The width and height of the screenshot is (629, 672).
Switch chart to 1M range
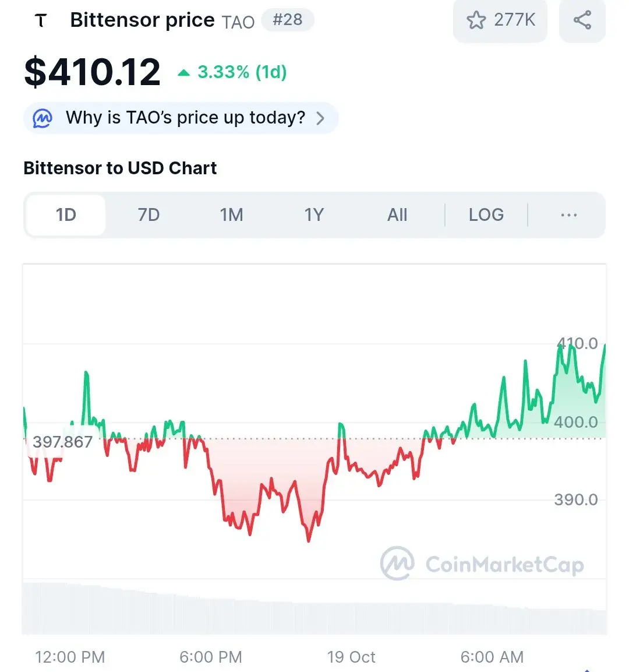point(231,215)
